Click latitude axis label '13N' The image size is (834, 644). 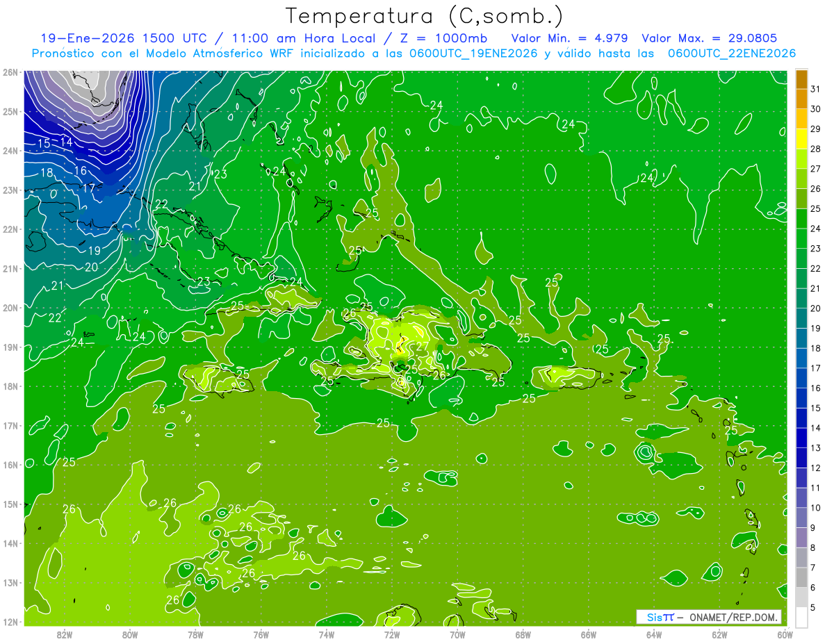10,582
